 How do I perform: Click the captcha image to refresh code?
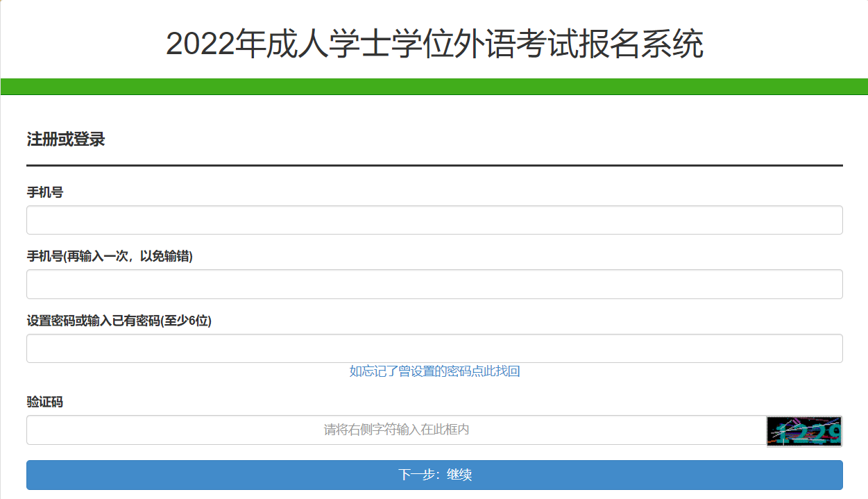[804, 432]
